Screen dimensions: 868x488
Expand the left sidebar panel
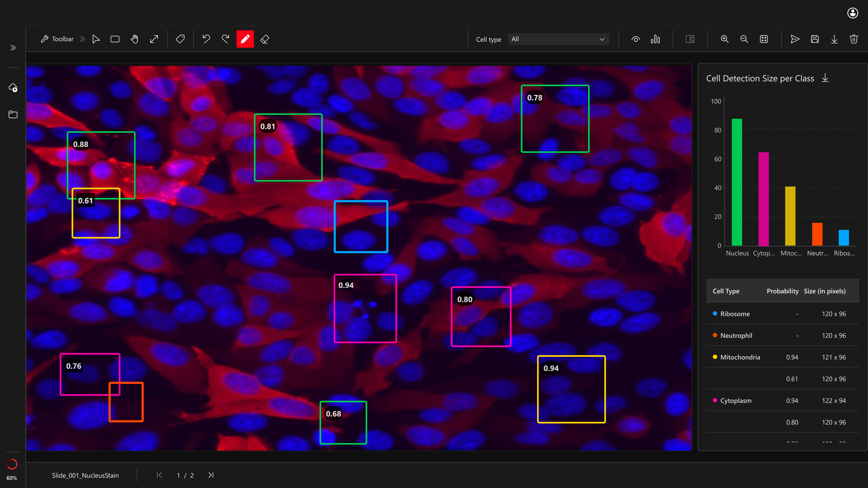pos(13,47)
